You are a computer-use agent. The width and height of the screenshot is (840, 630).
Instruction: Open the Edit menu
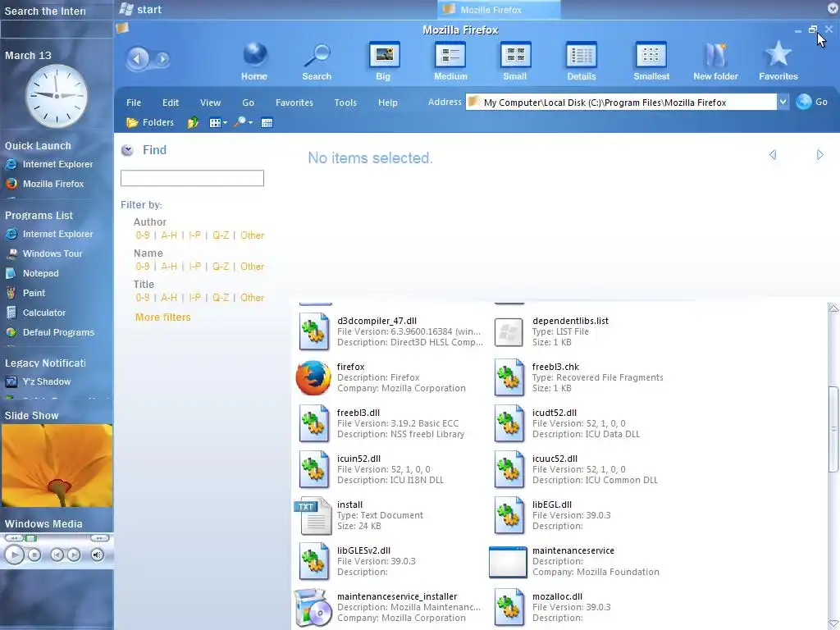171,103
